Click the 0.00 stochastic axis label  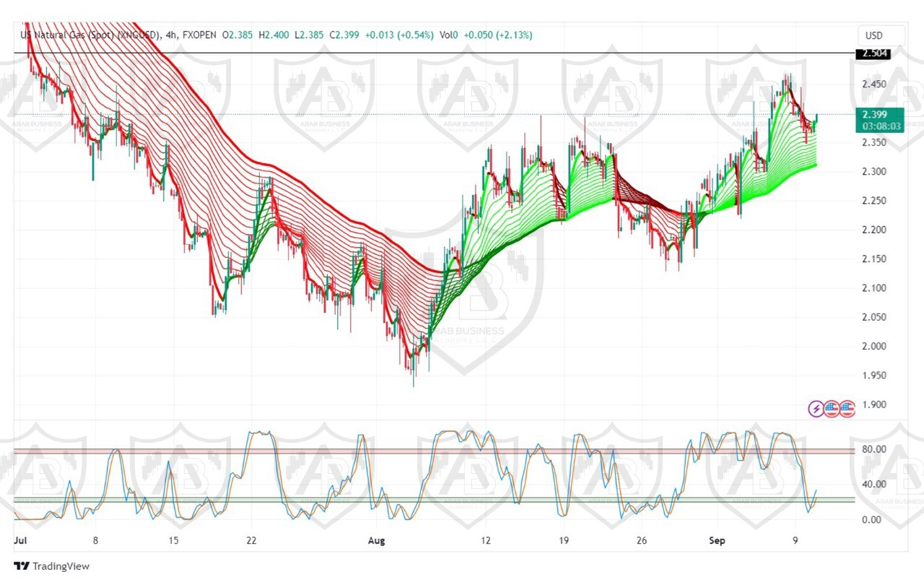pyautogui.click(x=871, y=519)
